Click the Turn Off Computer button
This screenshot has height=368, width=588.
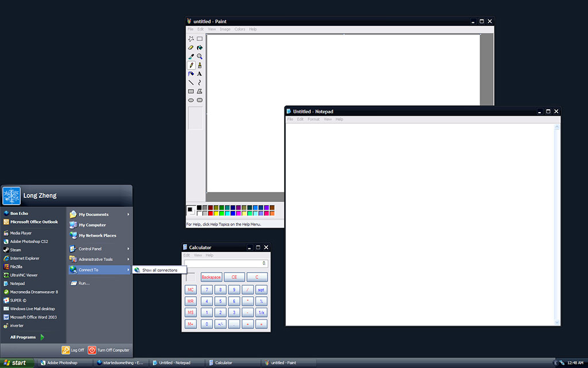tap(109, 350)
